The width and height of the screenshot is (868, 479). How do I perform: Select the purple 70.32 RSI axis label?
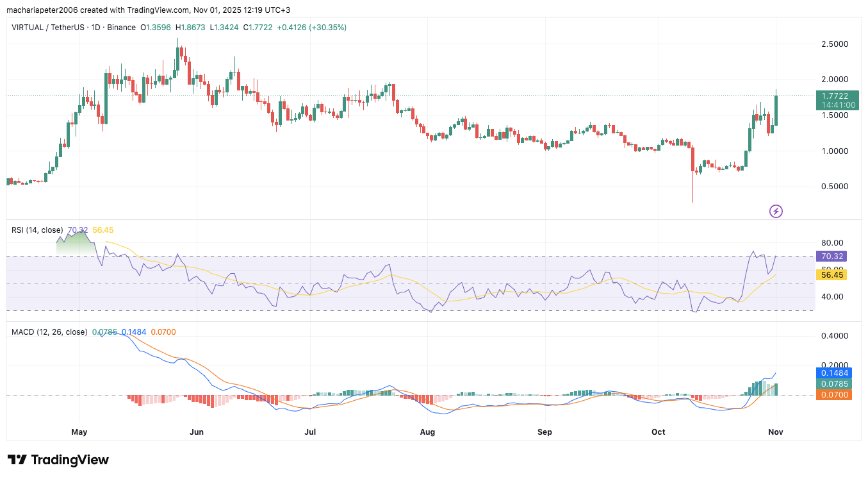coord(831,256)
